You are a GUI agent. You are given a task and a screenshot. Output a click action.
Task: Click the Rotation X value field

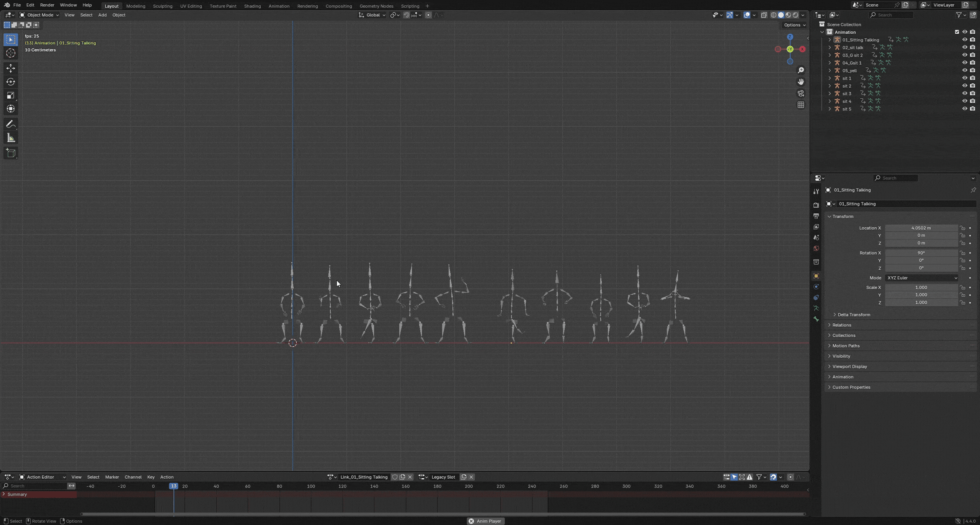point(921,253)
